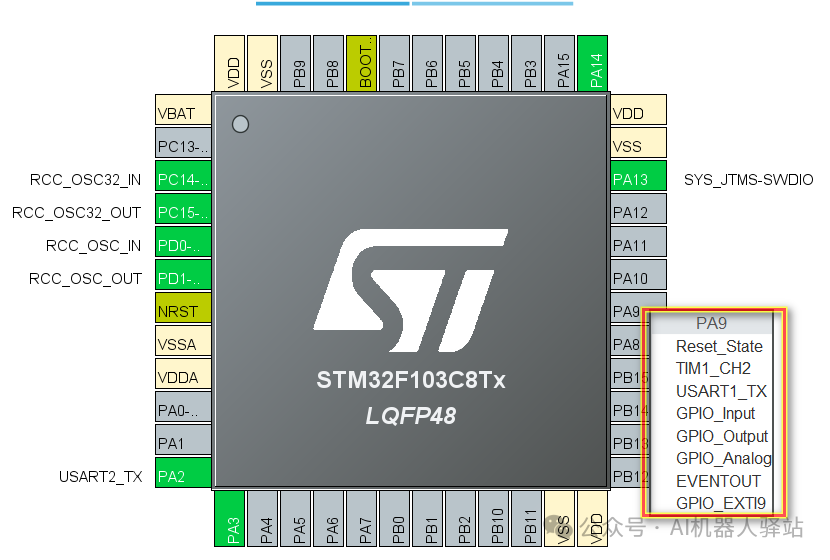Click the green PA3 pin
The height and width of the screenshot is (560, 830).
click(230, 519)
